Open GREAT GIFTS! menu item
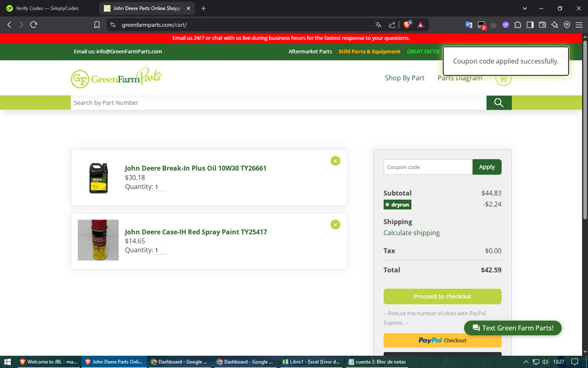588x368 pixels. pyautogui.click(x=423, y=51)
